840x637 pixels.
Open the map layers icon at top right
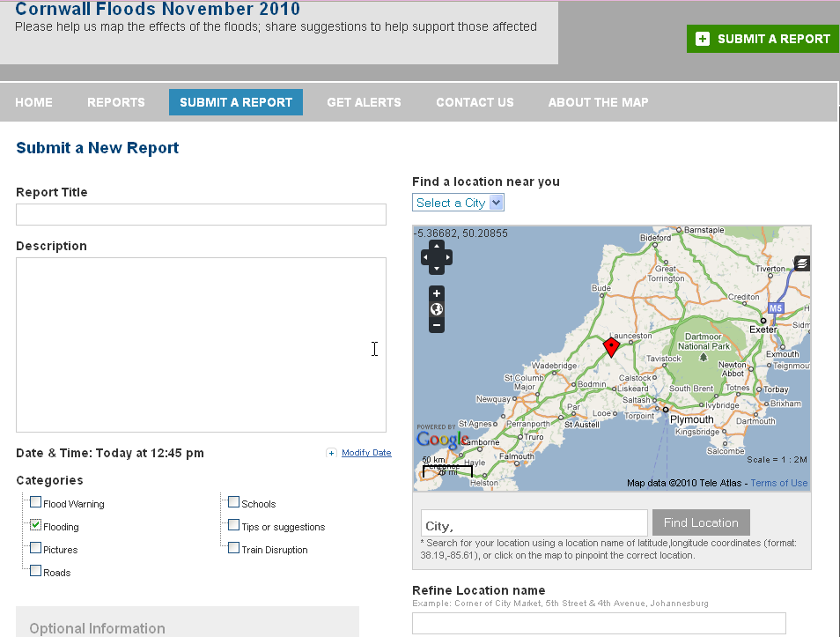800,263
